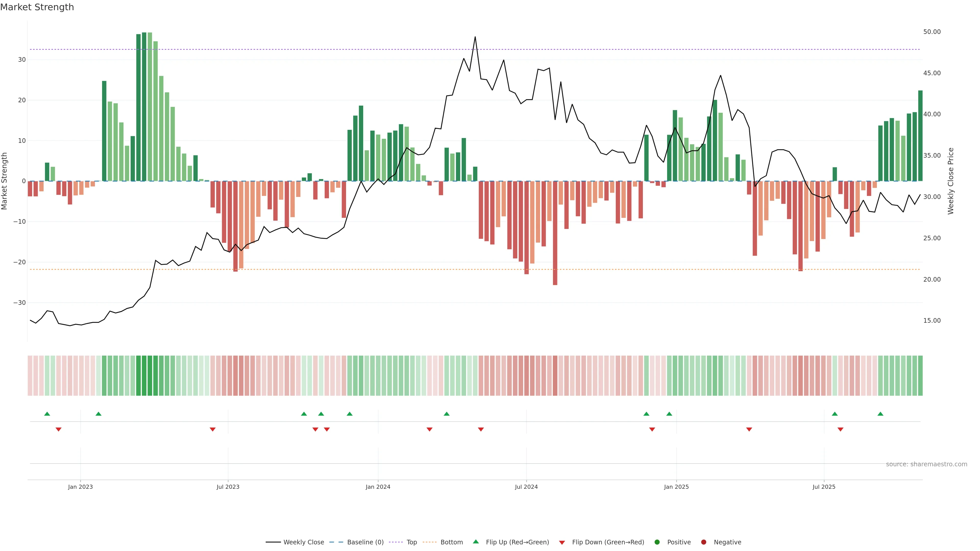This screenshot has width=980, height=551.
Task: Click Negative red circle legend icon
Action: pos(703,542)
